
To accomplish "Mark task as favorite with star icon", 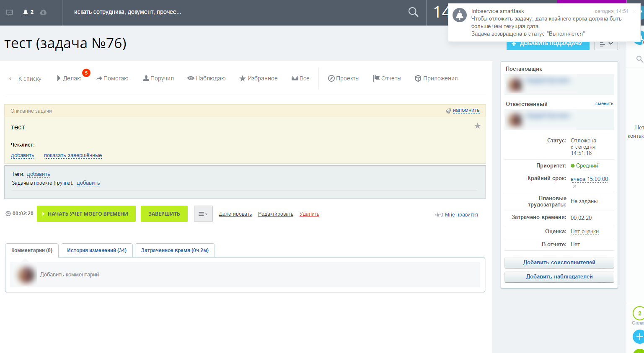I will coord(477,126).
